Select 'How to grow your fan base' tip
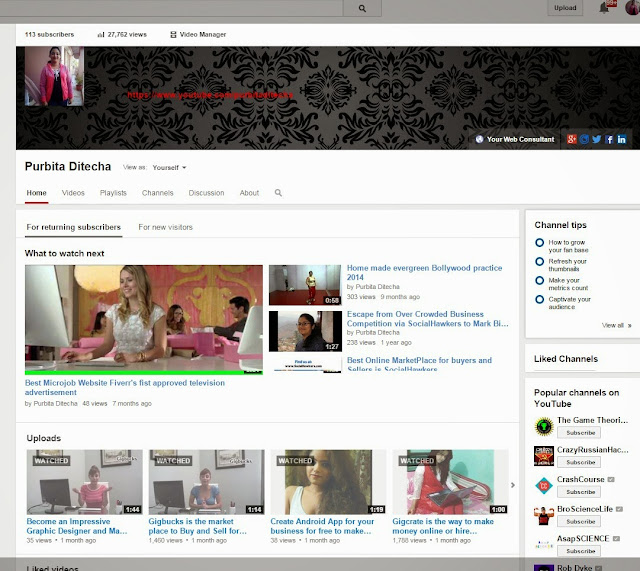Viewport: 640px width, 571px height. pos(562,246)
